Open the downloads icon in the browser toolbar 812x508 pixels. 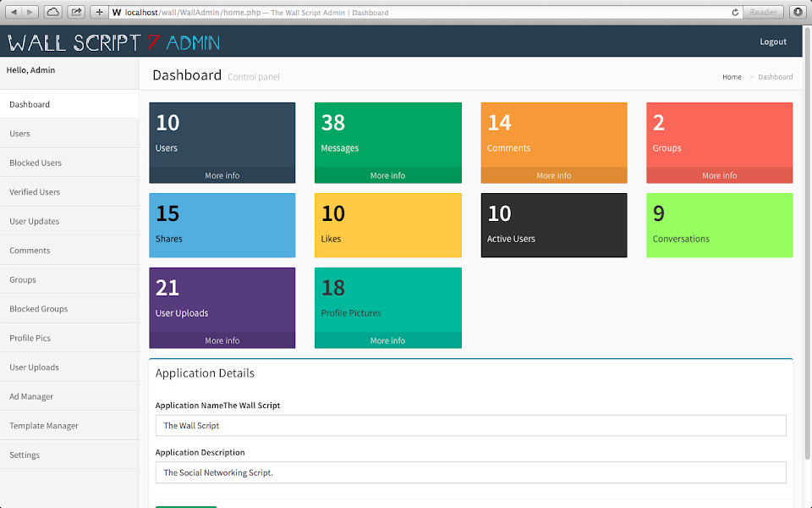tap(798, 12)
